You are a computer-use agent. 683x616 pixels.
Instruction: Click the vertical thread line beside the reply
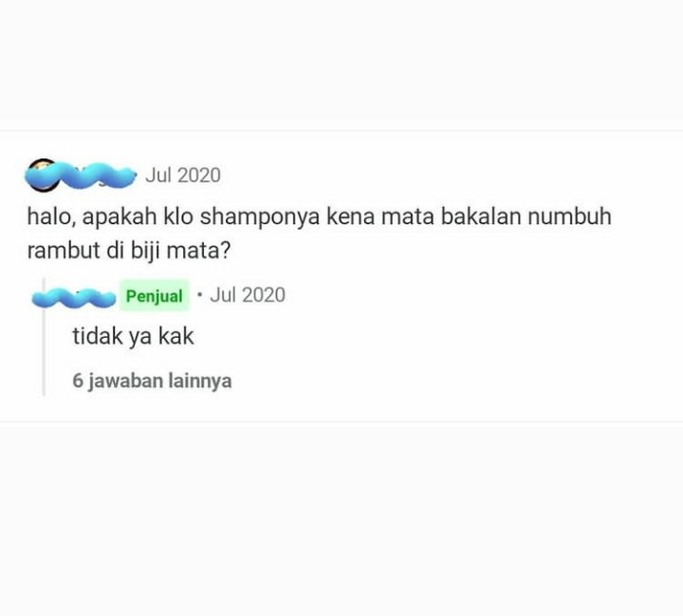tap(44, 337)
